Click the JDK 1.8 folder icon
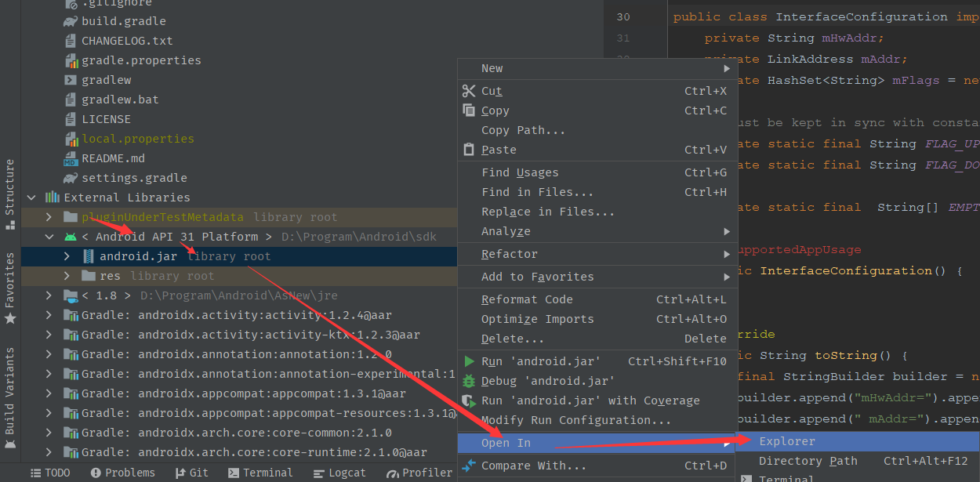Image resolution: width=980 pixels, height=482 pixels. click(x=71, y=295)
